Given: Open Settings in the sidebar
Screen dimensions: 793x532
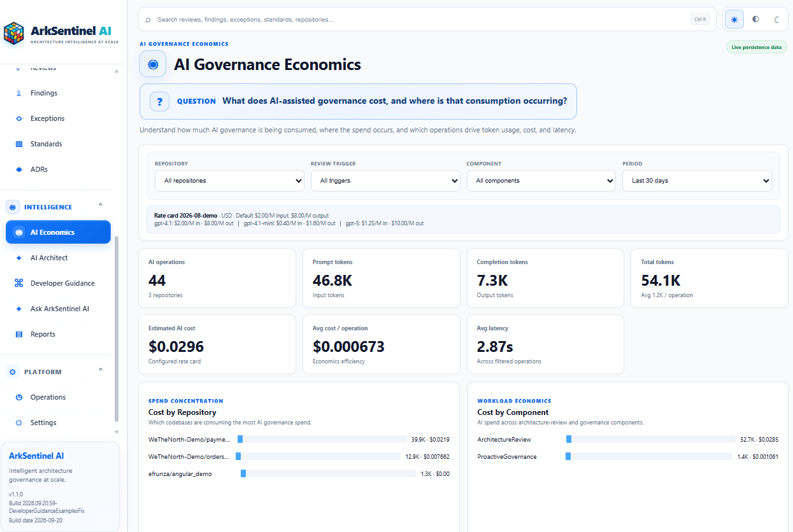Looking at the screenshot, I should point(58,423).
